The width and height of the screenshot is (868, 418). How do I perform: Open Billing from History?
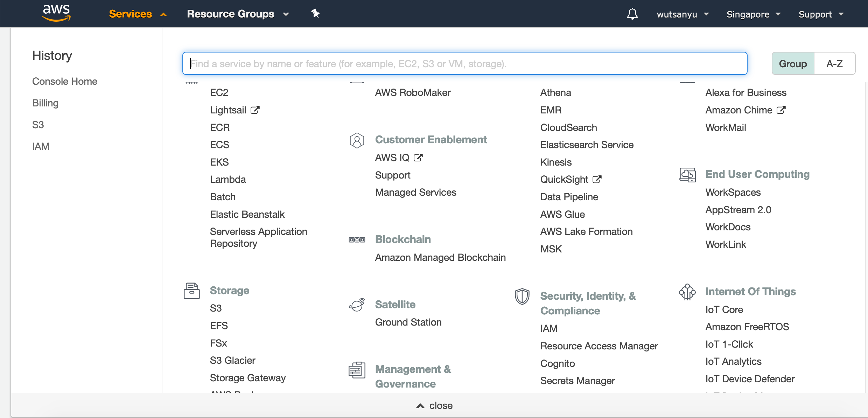(45, 103)
